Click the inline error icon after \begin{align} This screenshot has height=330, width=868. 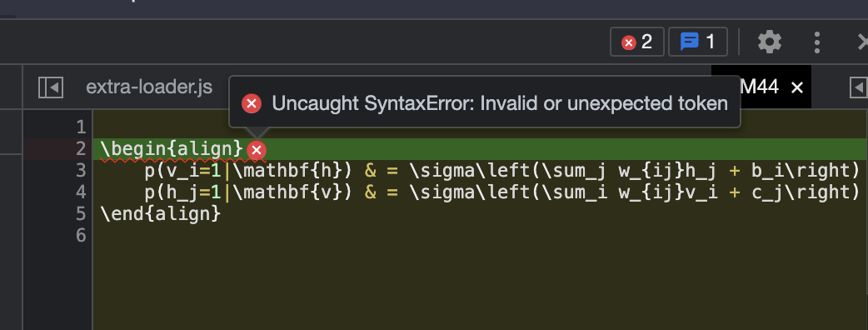257,150
